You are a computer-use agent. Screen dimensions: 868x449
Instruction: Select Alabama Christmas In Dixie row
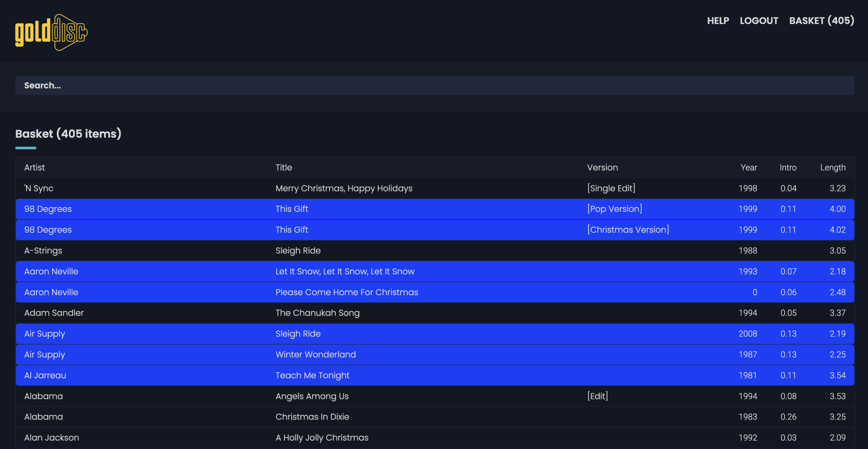coord(434,417)
